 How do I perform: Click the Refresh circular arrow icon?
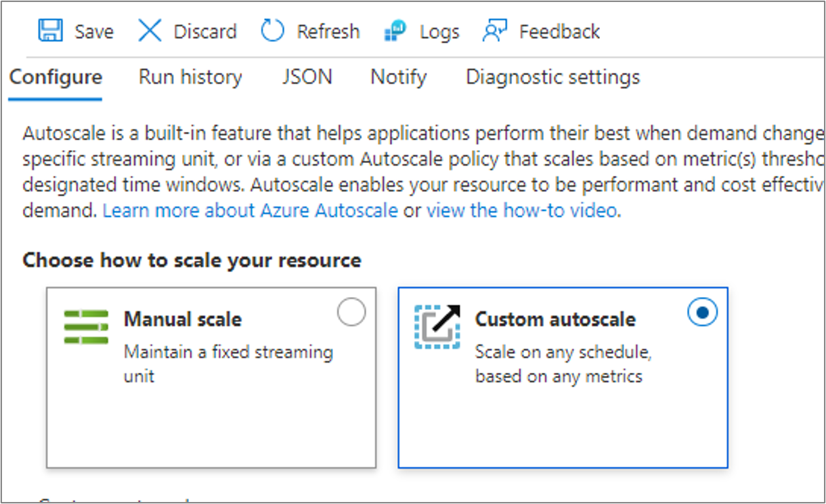click(x=272, y=31)
